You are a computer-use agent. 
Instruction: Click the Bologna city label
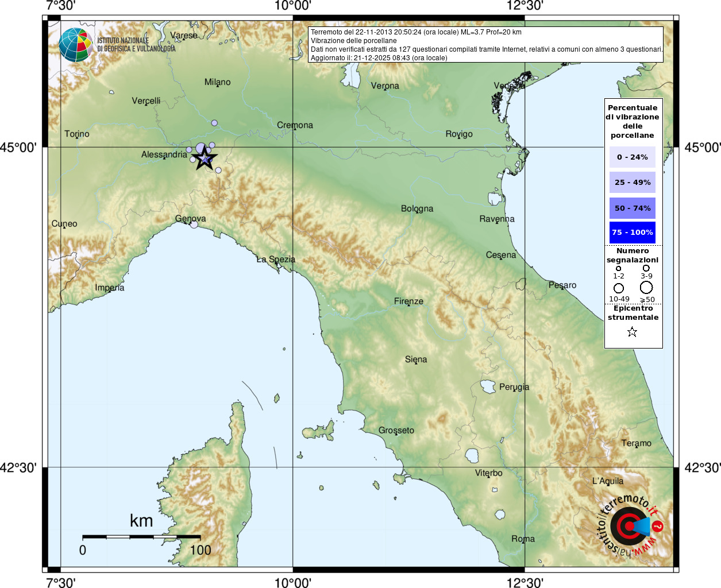[417, 208]
